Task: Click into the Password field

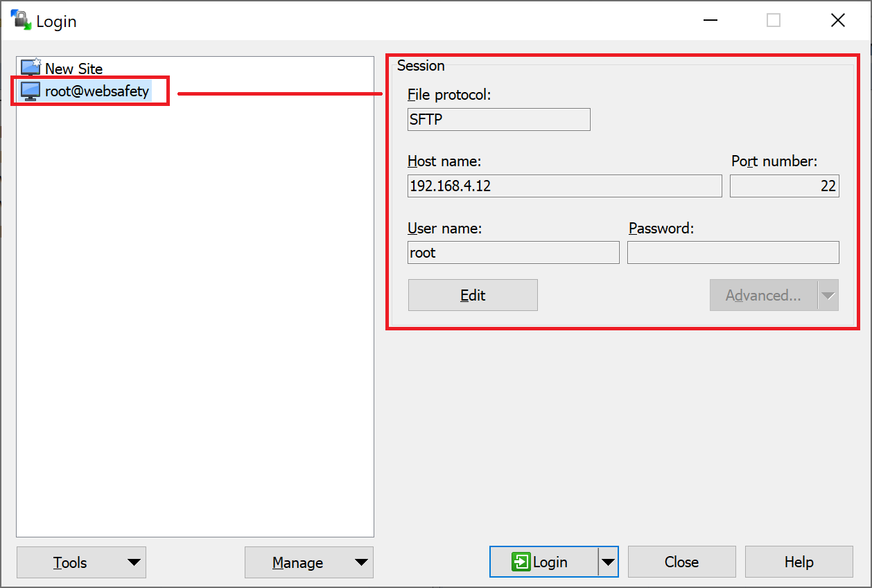Action: click(733, 253)
